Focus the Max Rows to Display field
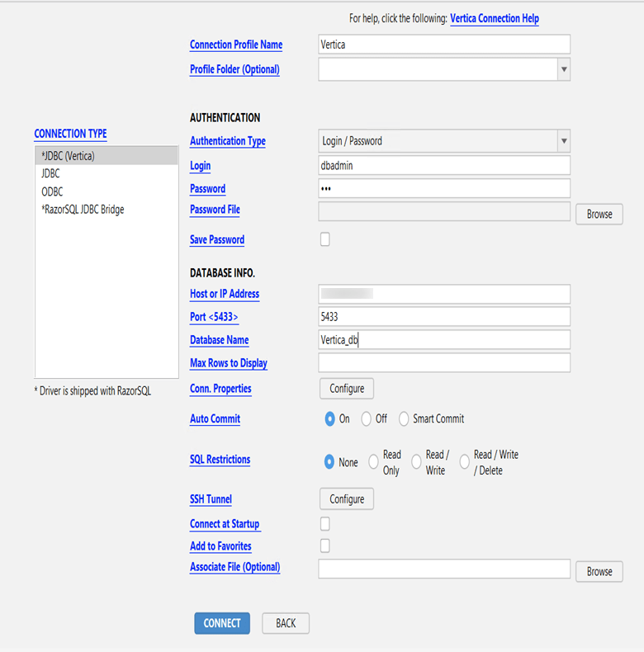Screen dimensions: 644x652 [444, 363]
